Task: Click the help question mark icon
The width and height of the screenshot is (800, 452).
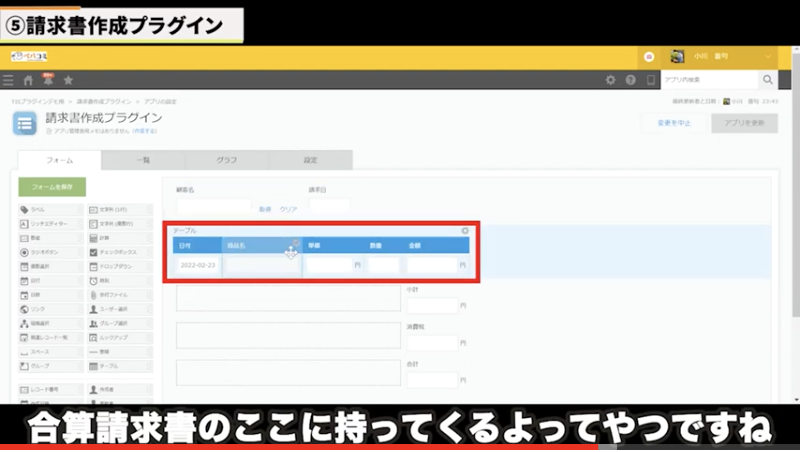Action: pyautogui.click(x=630, y=80)
